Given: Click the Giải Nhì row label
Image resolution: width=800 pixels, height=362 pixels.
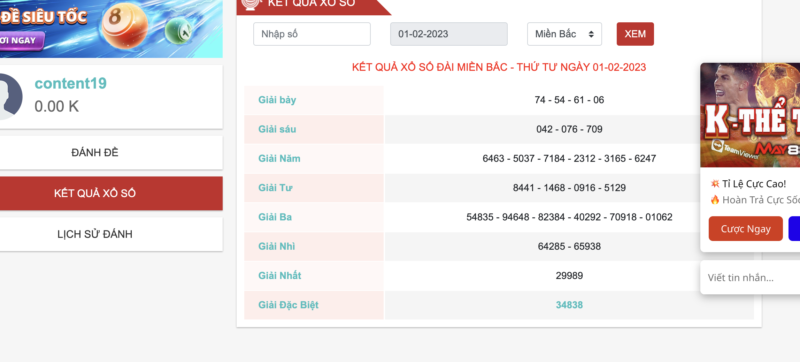Looking at the screenshot, I should pos(277,247).
